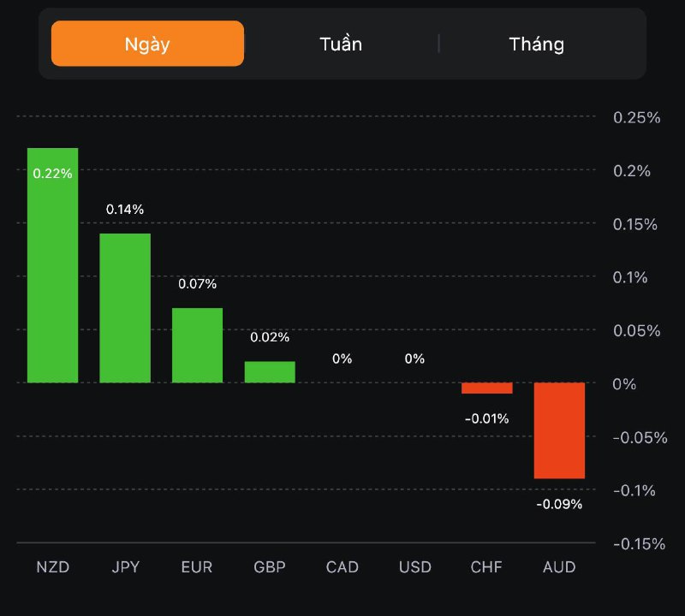
Task: Select the Ngày tab
Action: [x=147, y=44]
